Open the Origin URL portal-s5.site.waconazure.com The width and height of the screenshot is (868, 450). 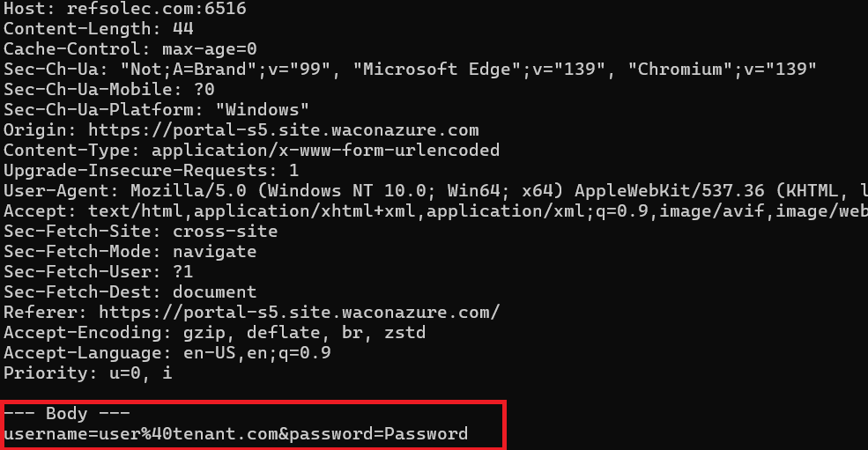283,129
